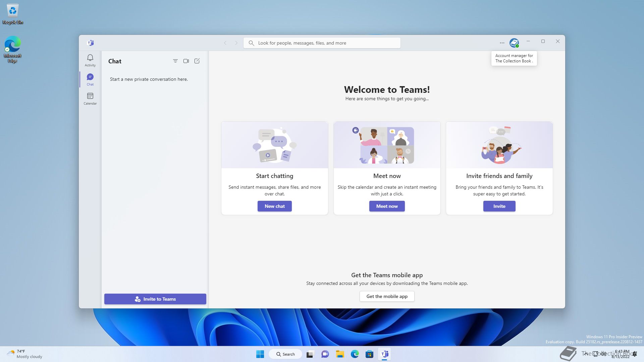Open Microsoft Edge desktop shortcut
The height and width of the screenshot is (362, 644).
pos(13,49)
